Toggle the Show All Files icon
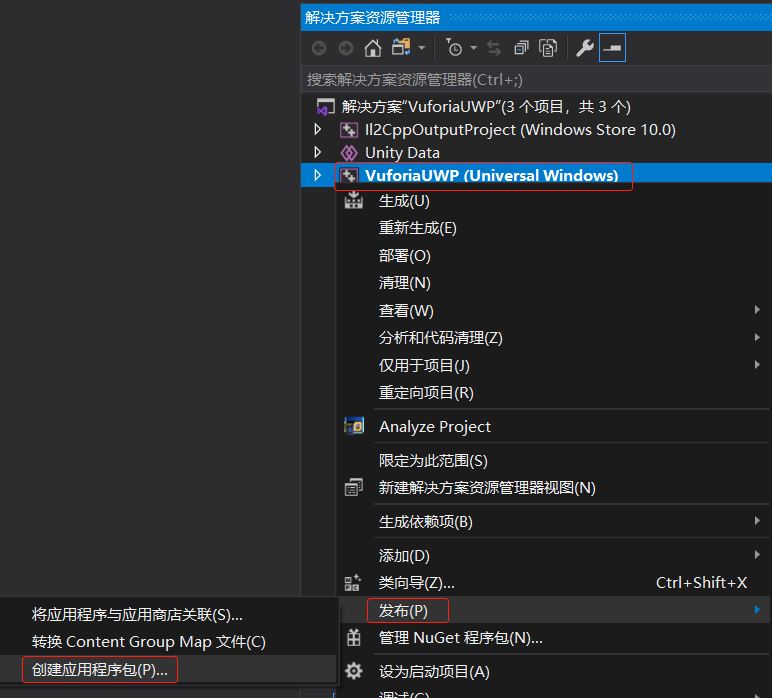The height and width of the screenshot is (698, 772). point(548,48)
